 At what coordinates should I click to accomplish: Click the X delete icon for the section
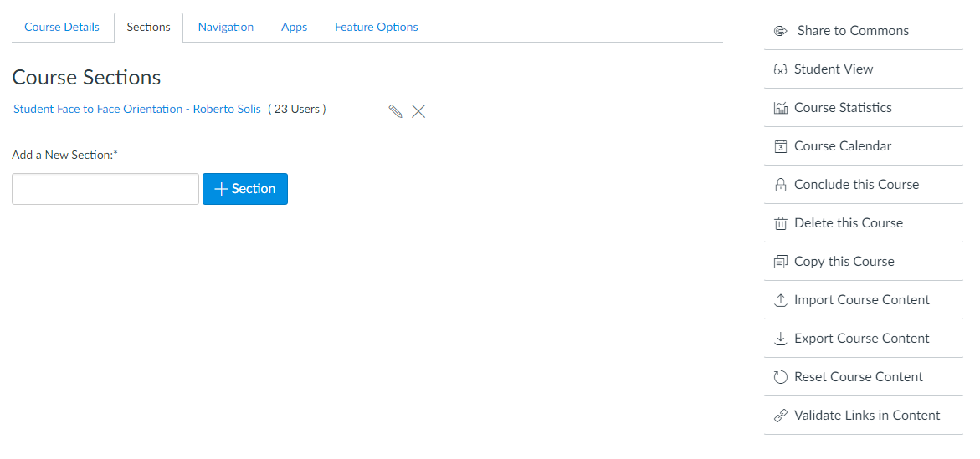418,111
